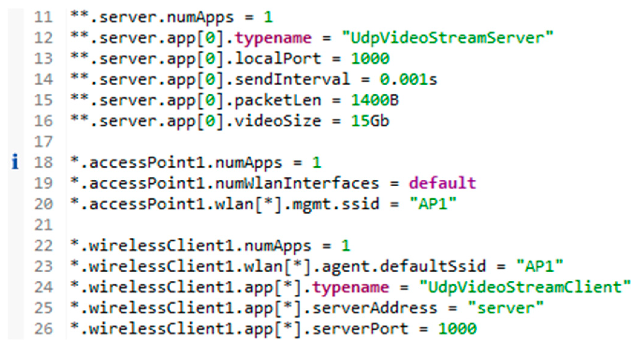Click the localPort value 1000
The image size is (644, 350).
pyautogui.click(x=370, y=59)
